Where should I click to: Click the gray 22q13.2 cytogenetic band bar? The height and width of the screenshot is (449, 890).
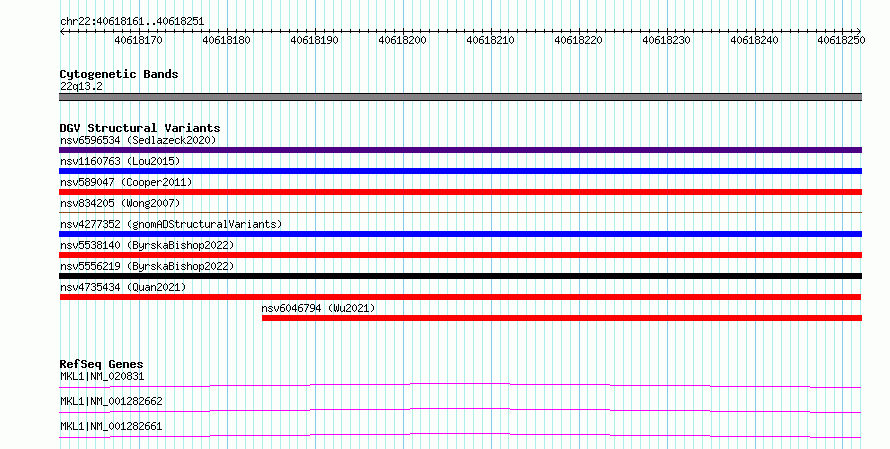click(x=460, y=97)
